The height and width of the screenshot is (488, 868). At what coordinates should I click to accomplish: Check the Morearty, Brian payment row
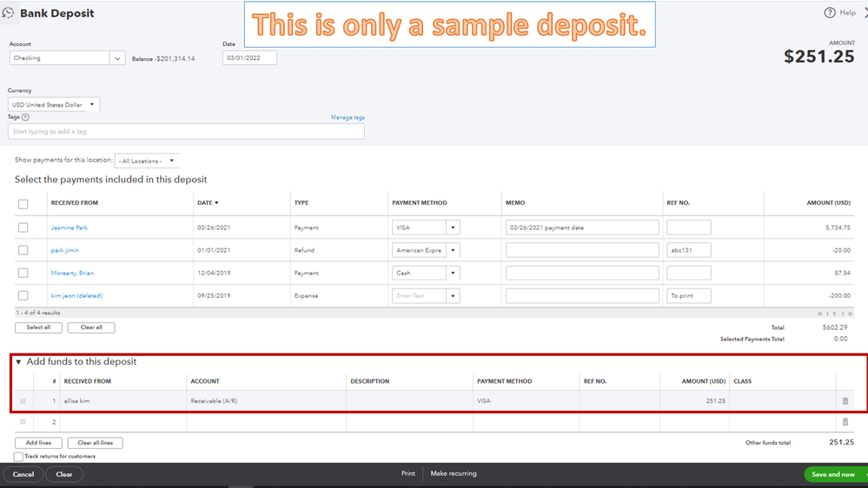pos(23,273)
